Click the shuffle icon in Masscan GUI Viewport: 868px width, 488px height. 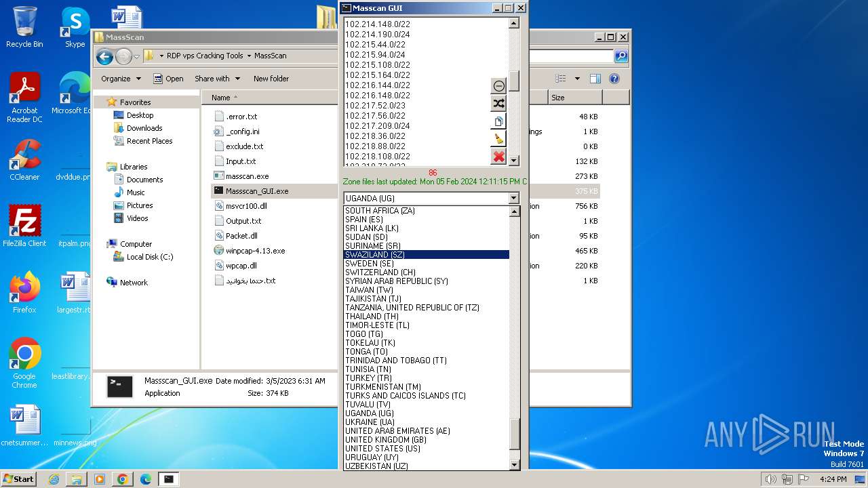(499, 104)
